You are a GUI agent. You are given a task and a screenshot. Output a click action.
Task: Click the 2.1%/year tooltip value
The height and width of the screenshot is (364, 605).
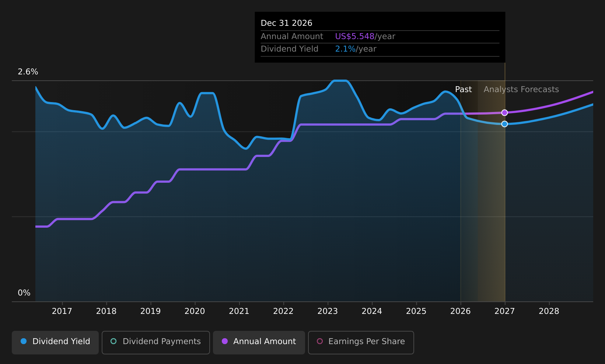click(x=356, y=49)
